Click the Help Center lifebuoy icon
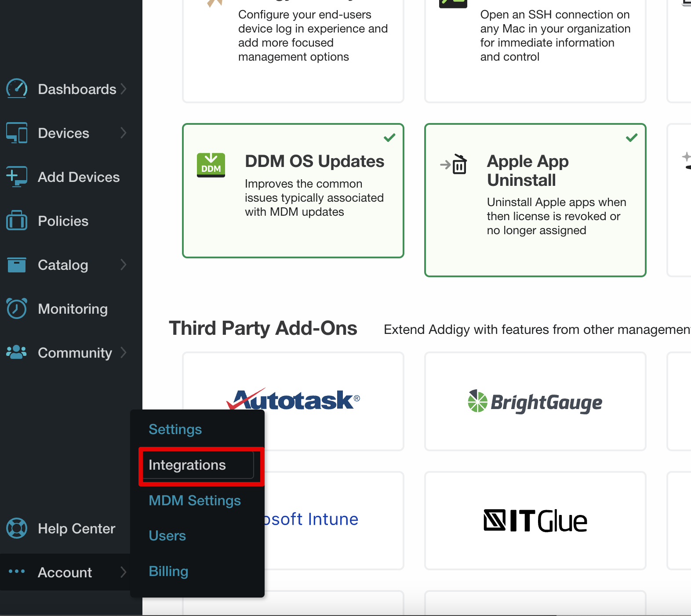 click(17, 528)
